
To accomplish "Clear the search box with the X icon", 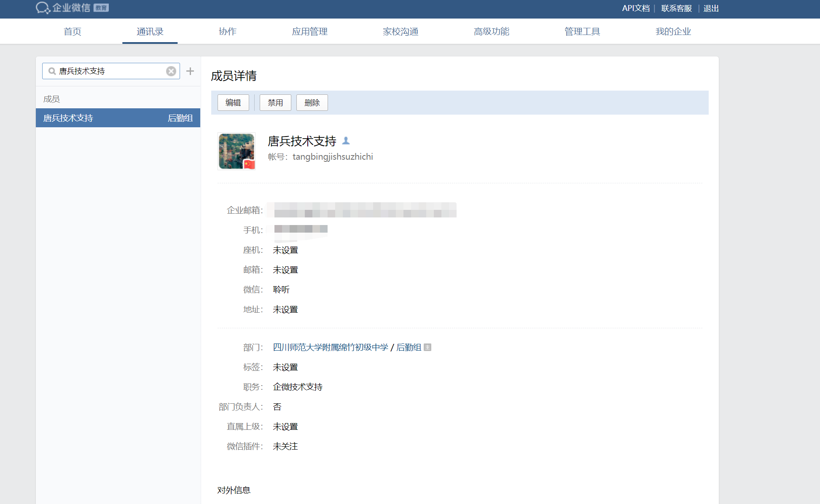I will coord(171,71).
